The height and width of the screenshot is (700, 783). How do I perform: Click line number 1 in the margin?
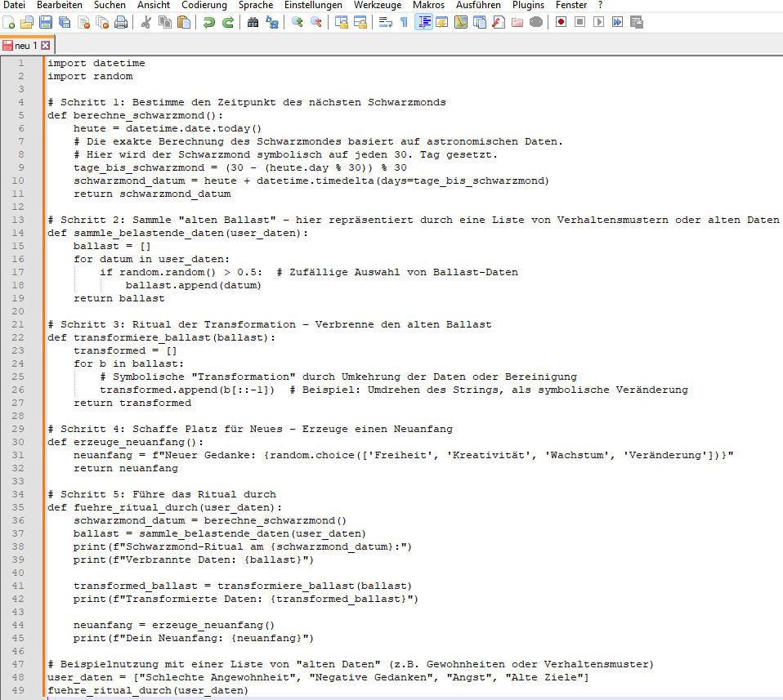(x=21, y=63)
